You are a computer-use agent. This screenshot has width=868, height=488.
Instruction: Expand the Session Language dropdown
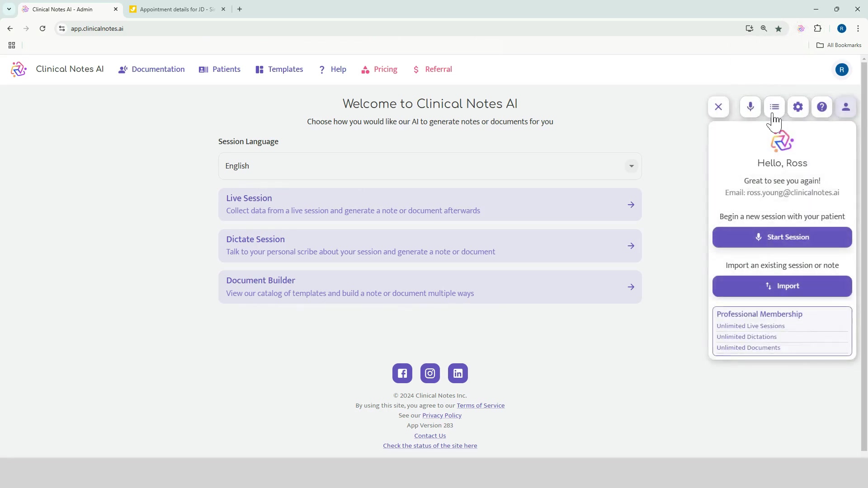point(430,166)
